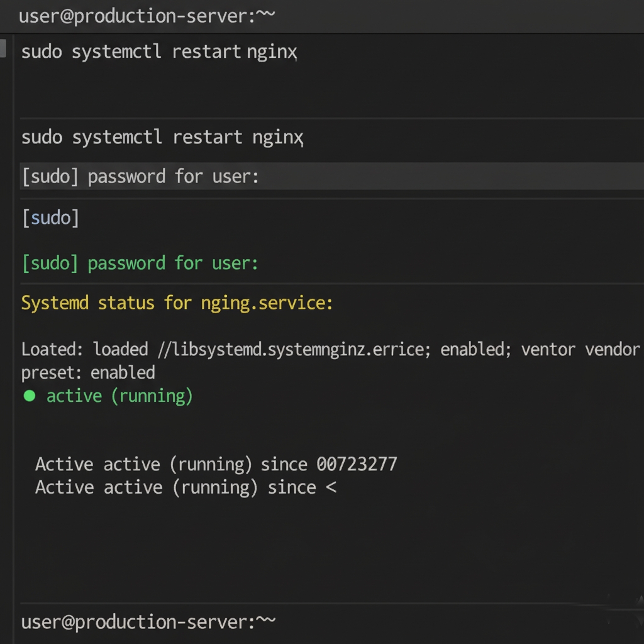Image resolution: width=644 pixels, height=644 pixels.
Task: Select the blue [sudo] bracket text
Action: [49, 218]
